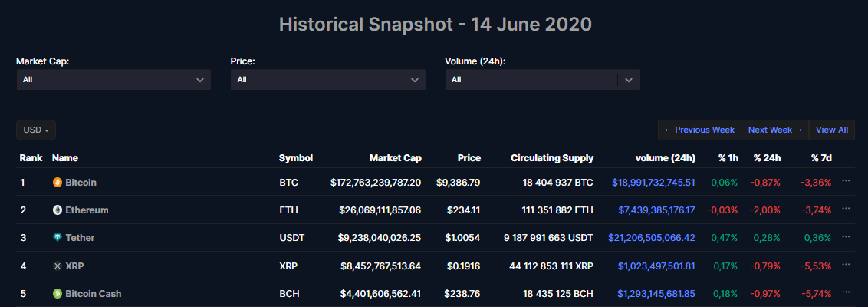The height and width of the screenshot is (307, 868).
Task: Open the USD currency selector
Action: [36, 130]
